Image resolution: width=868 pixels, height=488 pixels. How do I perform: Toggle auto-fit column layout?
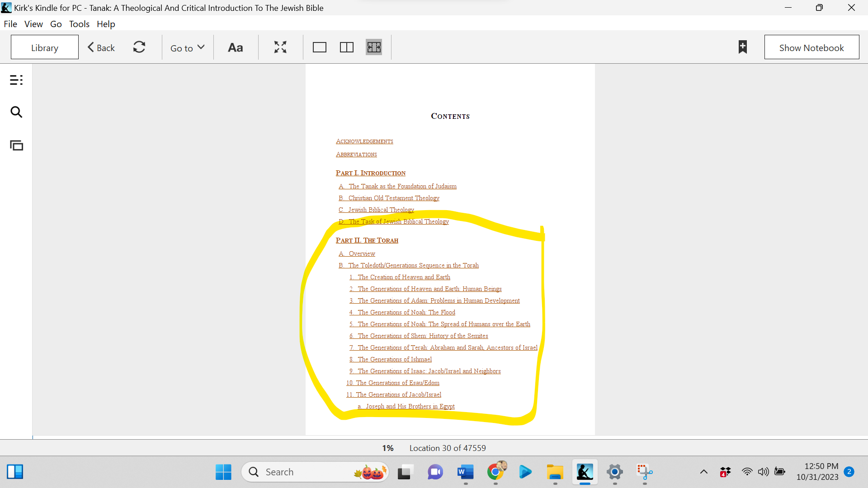point(374,47)
